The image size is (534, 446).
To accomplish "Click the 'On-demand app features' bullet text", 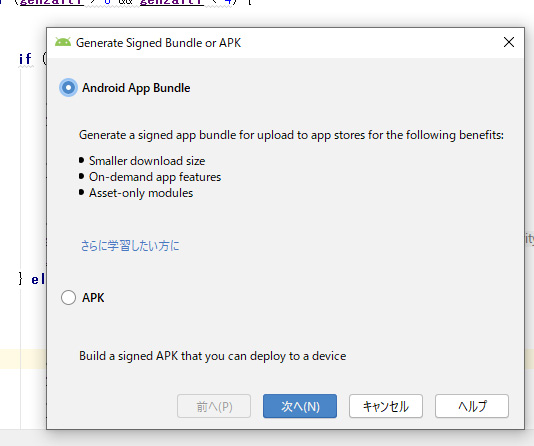I will [x=155, y=177].
